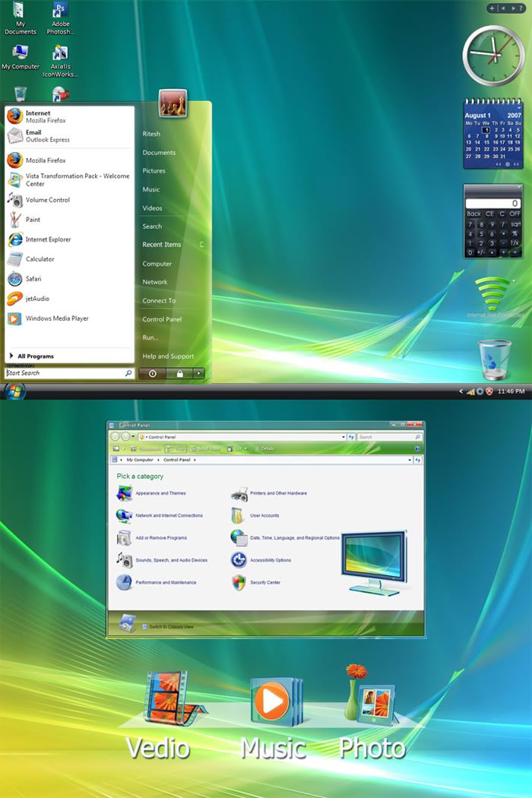Open breadcrumb bar dropdown in Control Panel
Screen dimensions: 532x798
[410, 460]
